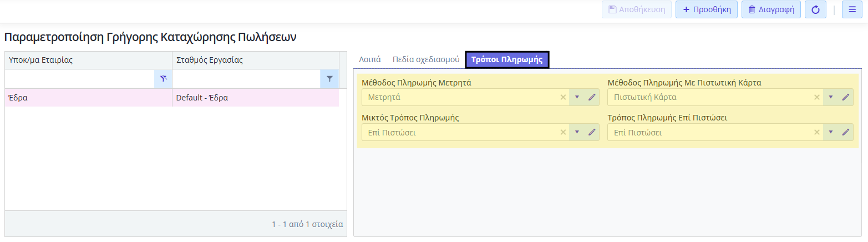Image resolution: width=868 pixels, height=242 pixels.
Task: Select the Έδρα row in the grid
Action: pos(89,98)
